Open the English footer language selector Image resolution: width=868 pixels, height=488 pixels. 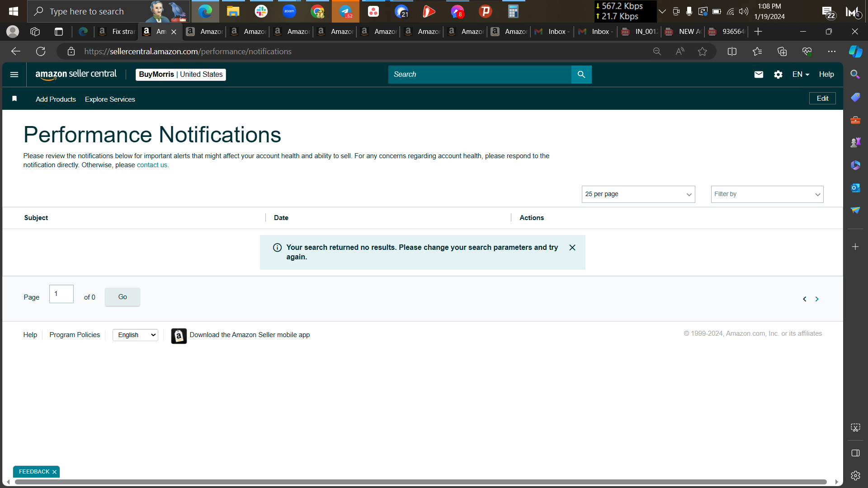point(135,335)
